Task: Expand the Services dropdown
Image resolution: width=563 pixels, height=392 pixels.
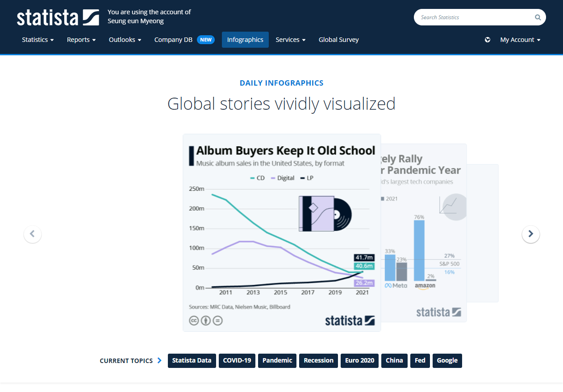Action: [291, 40]
